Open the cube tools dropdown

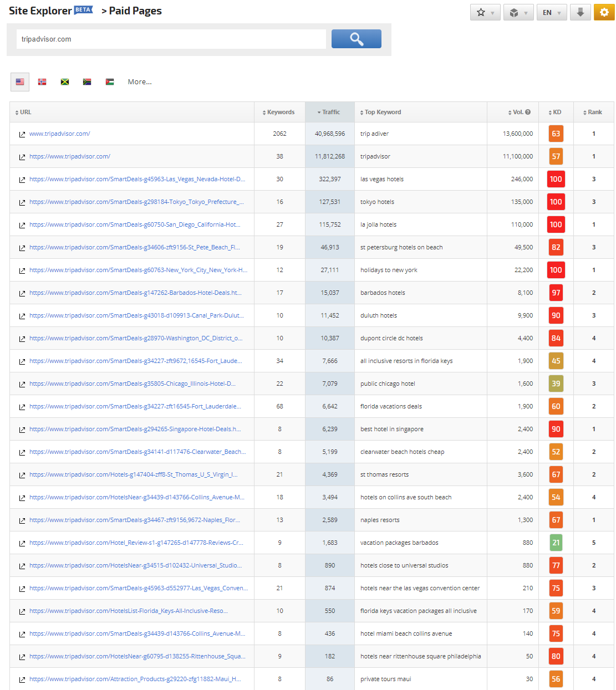[x=518, y=12]
